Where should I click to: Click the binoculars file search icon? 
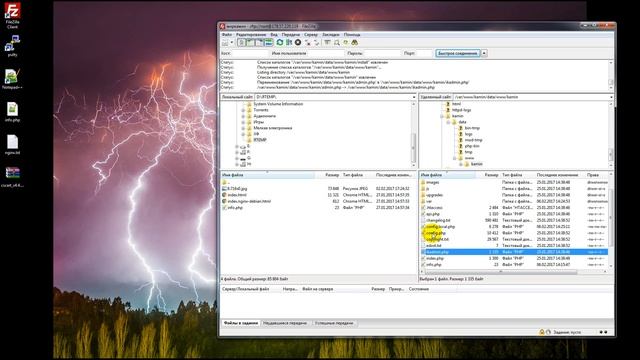[355, 42]
